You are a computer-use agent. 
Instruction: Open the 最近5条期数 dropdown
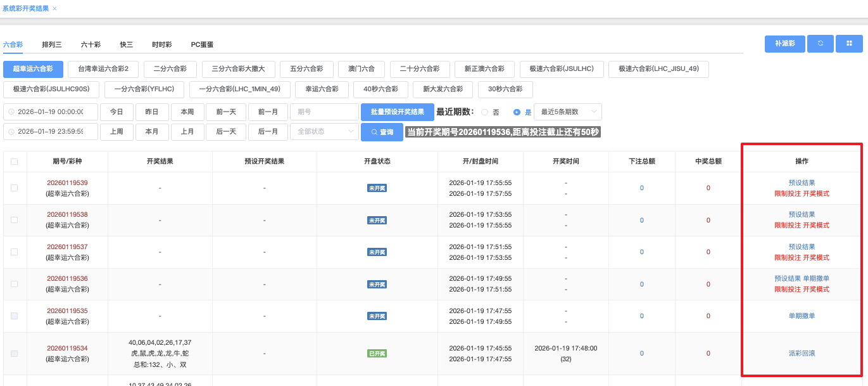coord(567,112)
